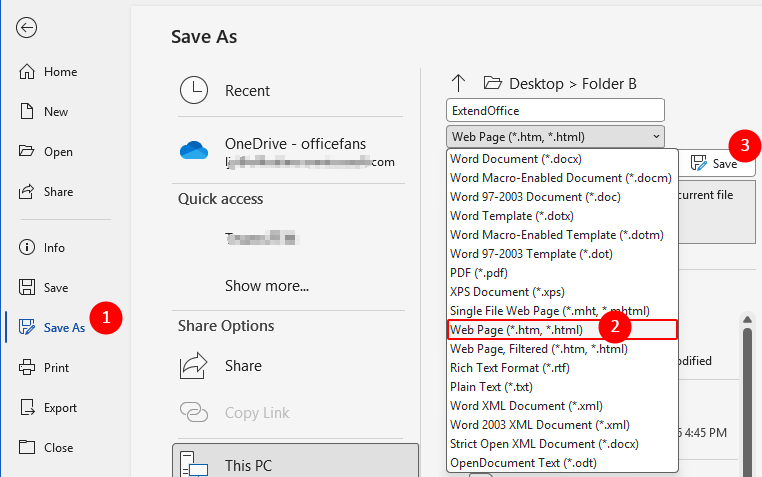
Task: Select Web Page (*.htm, *.html) list option
Action: tap(562, 330)
